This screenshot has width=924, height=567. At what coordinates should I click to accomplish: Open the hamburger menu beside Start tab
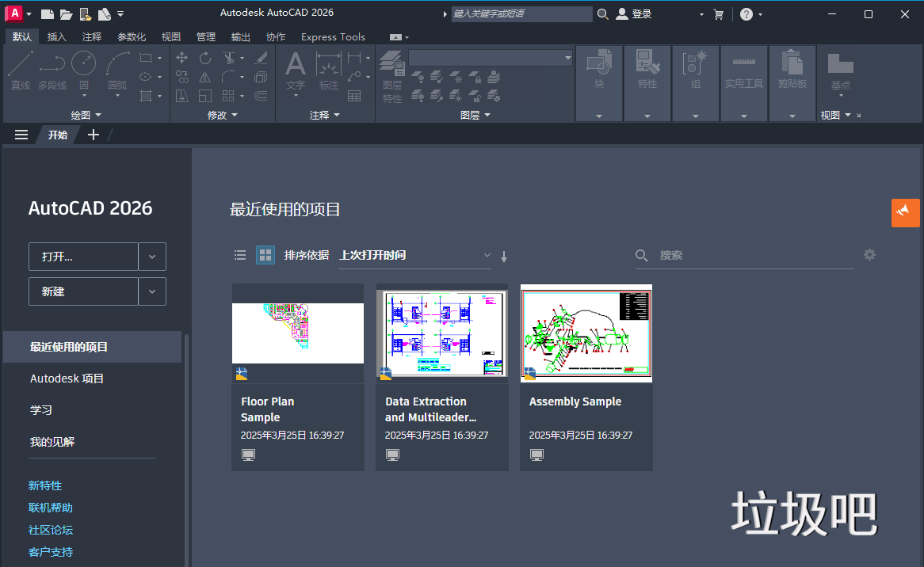(21, 135)
